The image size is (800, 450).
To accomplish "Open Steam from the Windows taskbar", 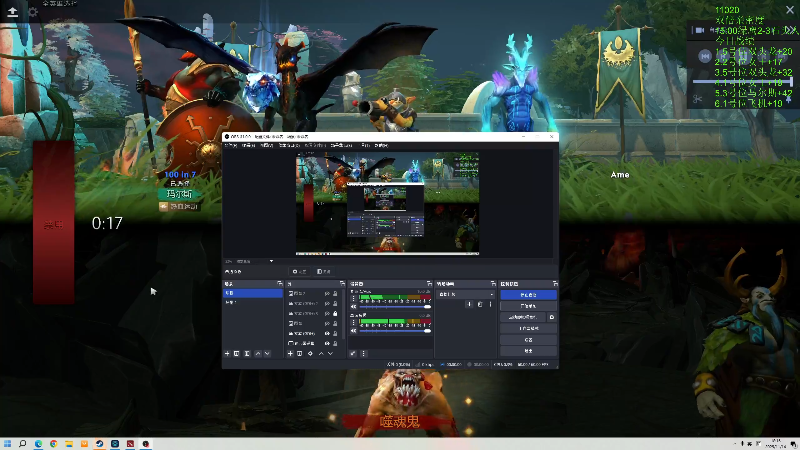I will [x=99, y=444].
